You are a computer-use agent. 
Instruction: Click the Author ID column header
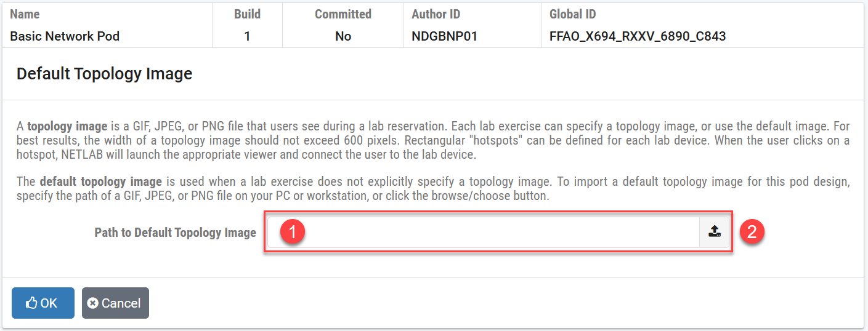(436, 14)
